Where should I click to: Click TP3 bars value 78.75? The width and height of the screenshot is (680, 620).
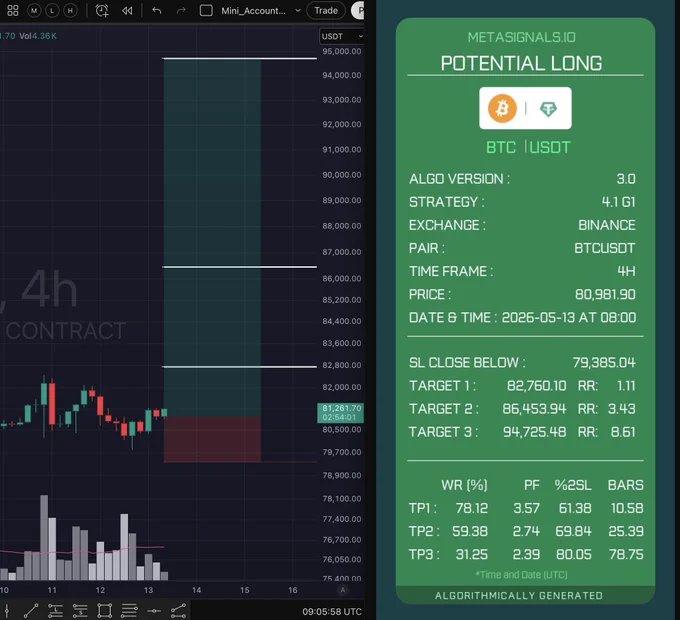(626, 555)
